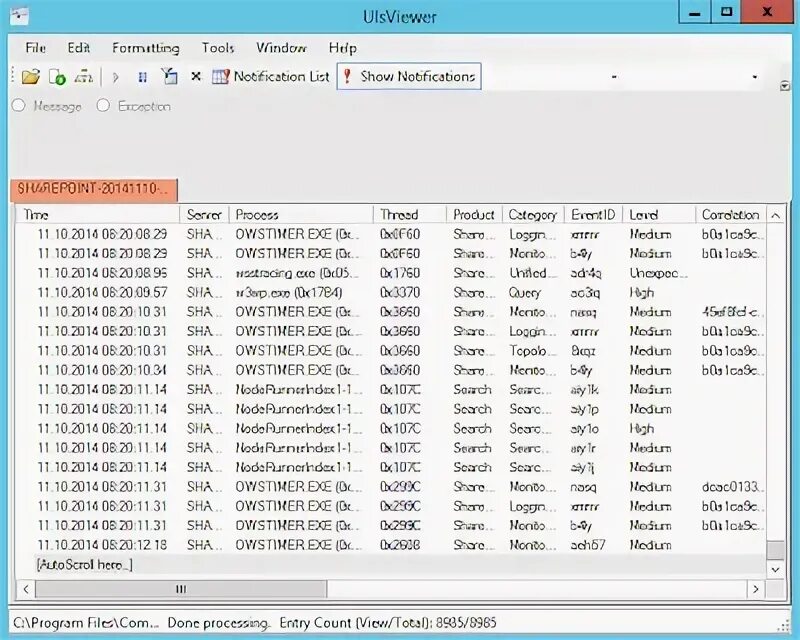Click the vertical scrollbar up arrow
Viewport: 800px width, 640px height.
[x=776, y=215]
